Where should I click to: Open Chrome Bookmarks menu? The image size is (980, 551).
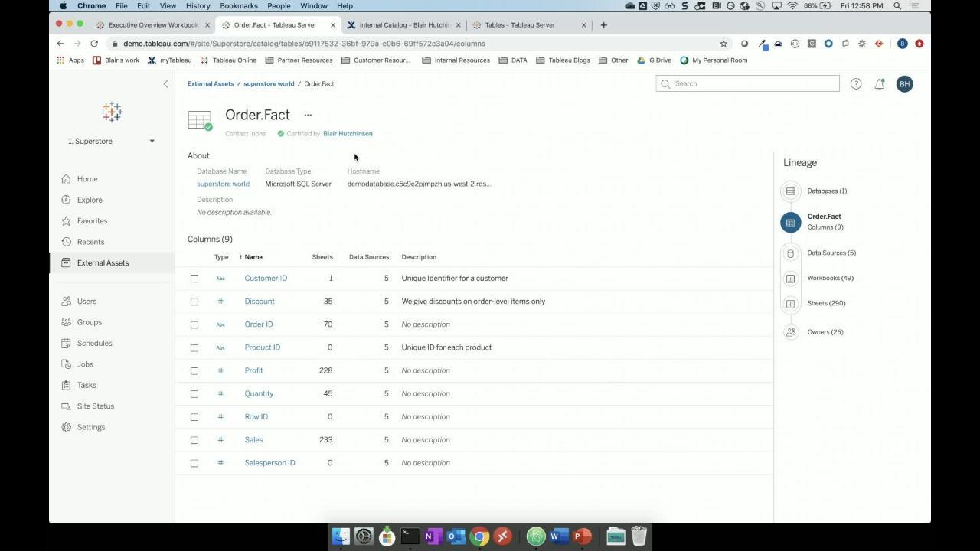(238, 5)
